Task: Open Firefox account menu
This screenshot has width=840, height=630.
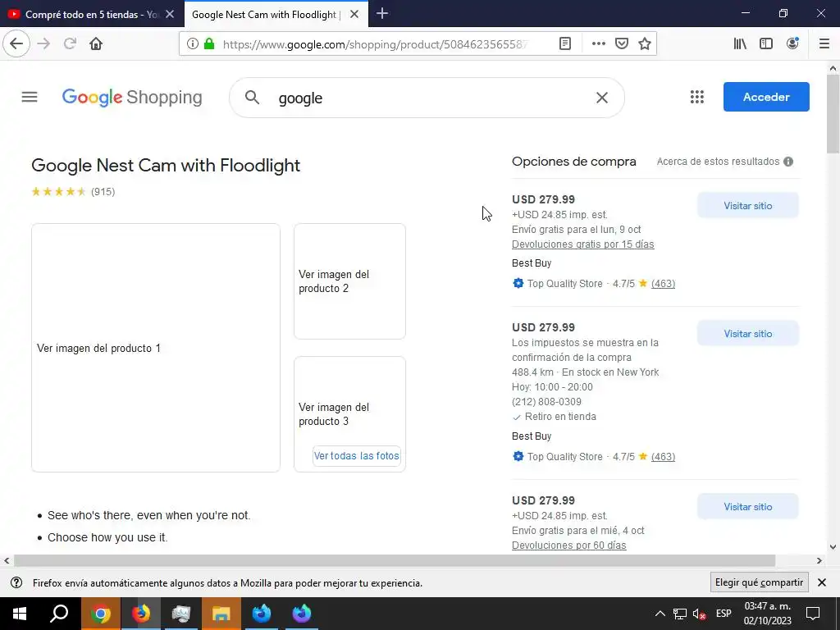Action: click(x=792, y=43)
